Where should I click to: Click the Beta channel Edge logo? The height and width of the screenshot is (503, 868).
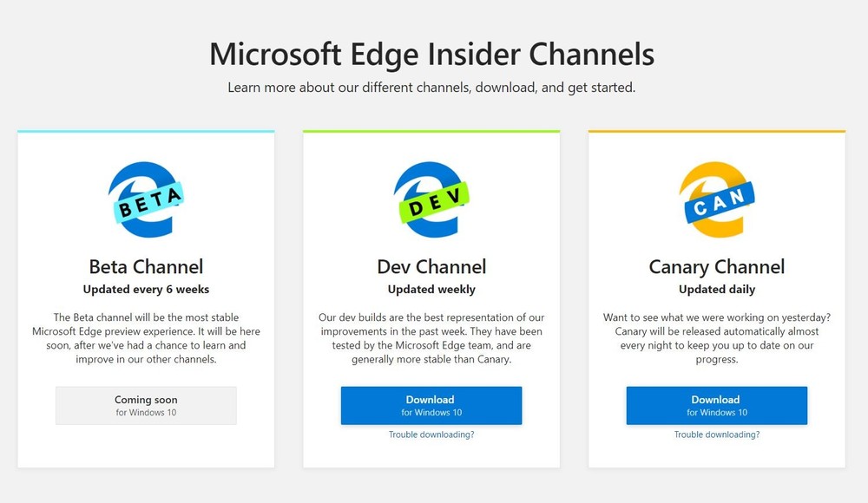pos(145,201)
